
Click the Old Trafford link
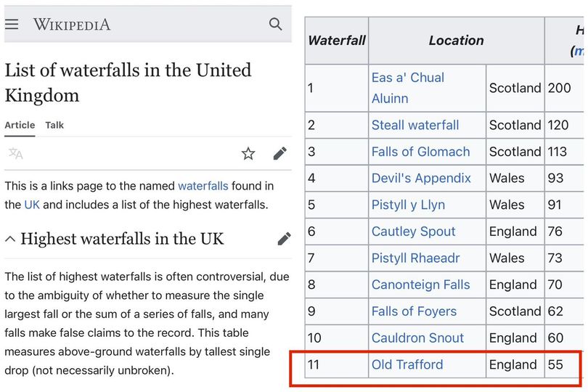click(x=407, y=364)
